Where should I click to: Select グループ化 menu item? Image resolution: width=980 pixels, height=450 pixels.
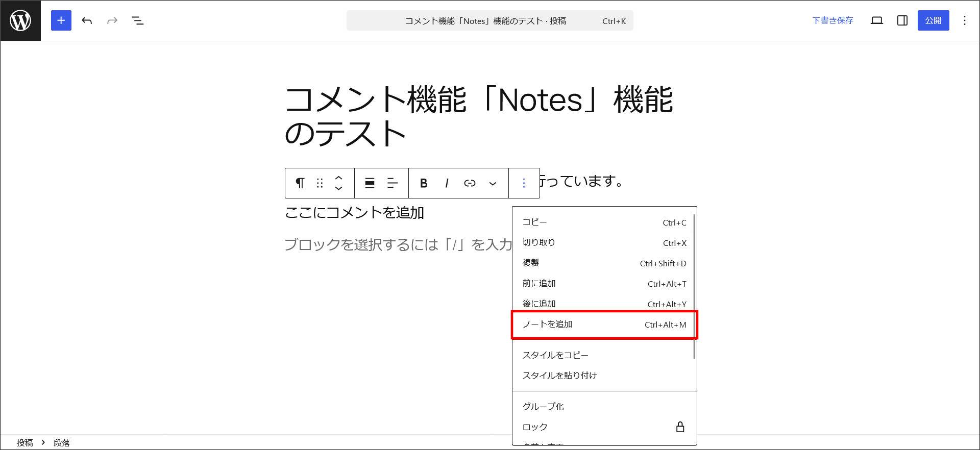[x=604, y=407]
